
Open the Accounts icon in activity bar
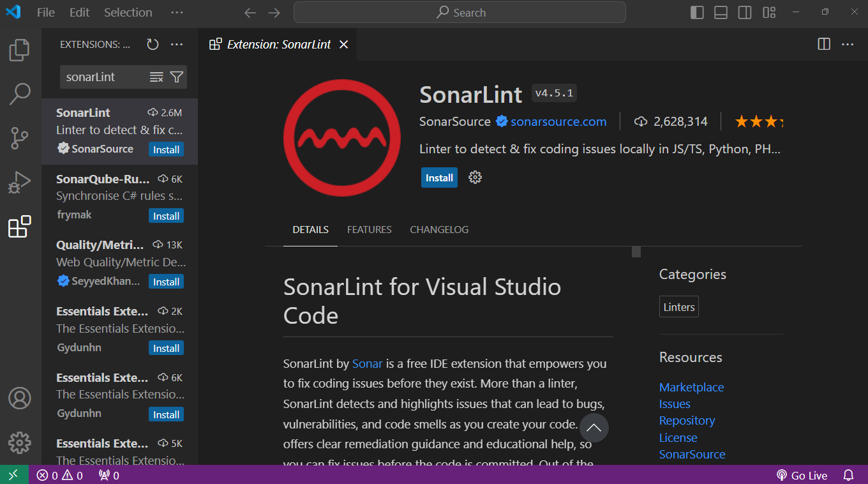click(19, 398)
